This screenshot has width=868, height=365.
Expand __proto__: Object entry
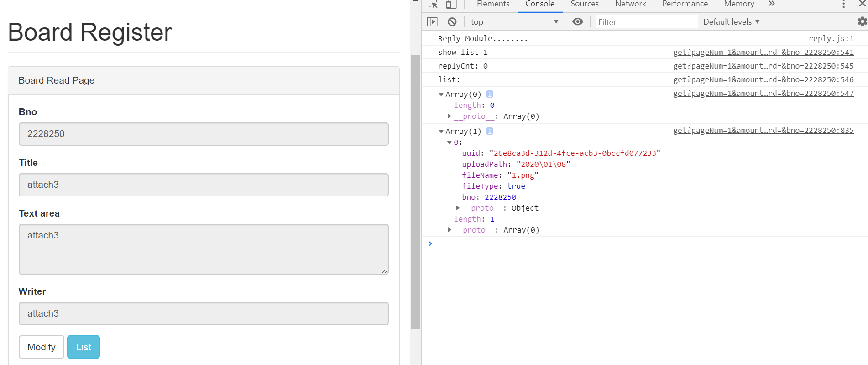(458, 208)
